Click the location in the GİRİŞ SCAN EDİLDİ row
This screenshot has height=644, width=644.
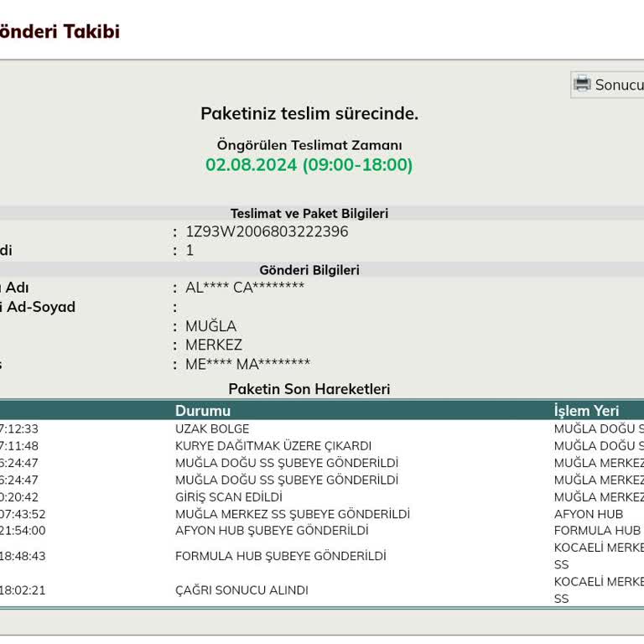(x=599, y=497)
